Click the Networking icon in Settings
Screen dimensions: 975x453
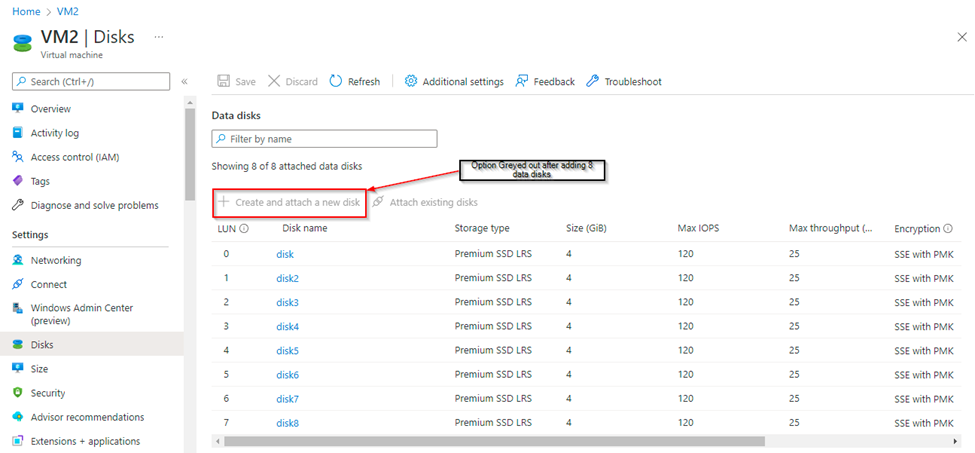pos(18,260)
